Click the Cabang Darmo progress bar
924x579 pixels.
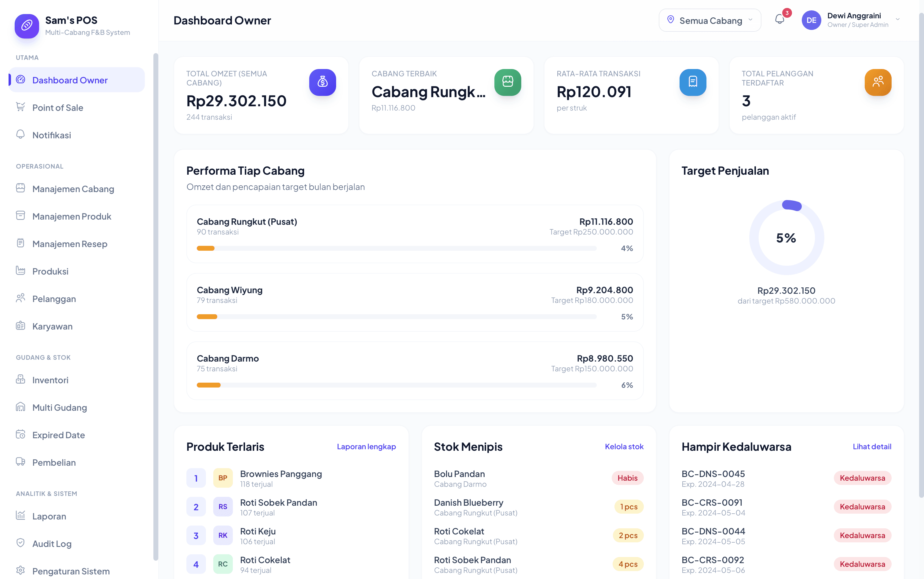(x=397, y=385)
